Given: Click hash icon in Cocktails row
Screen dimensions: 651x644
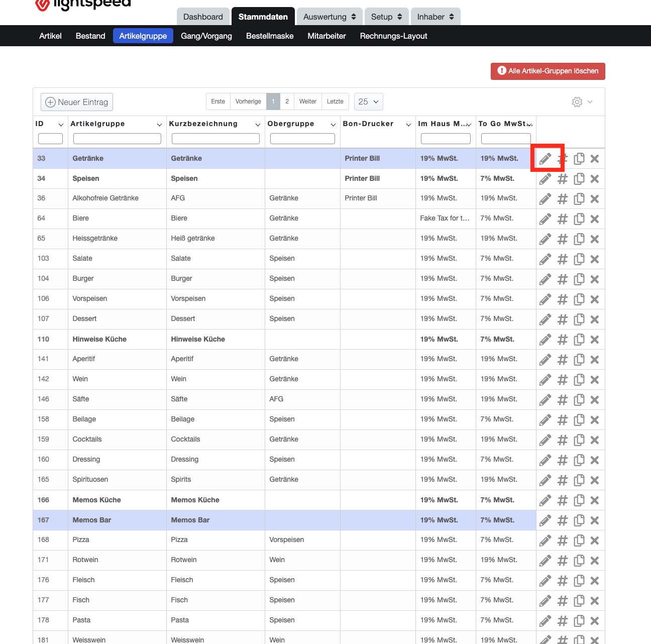Looking at the screenshot, I should click(x=563, y=440).
